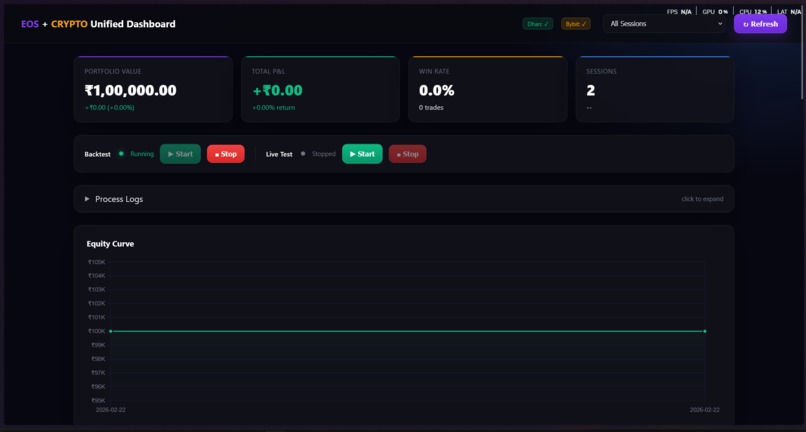Click the 'EOS + CRYPTO Unified Dashboard' title
The height and width of the screenshot is (432, 806).
click(x=98, y=24)
